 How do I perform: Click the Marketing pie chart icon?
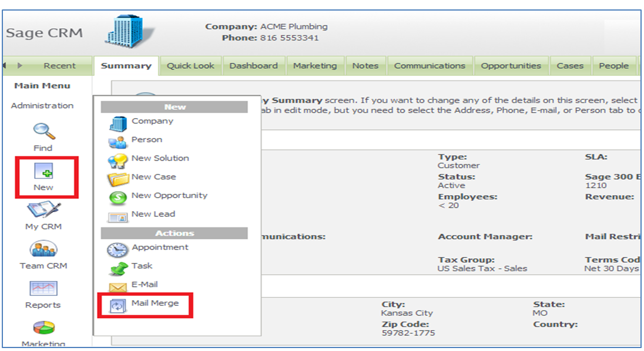pos(43,328)
